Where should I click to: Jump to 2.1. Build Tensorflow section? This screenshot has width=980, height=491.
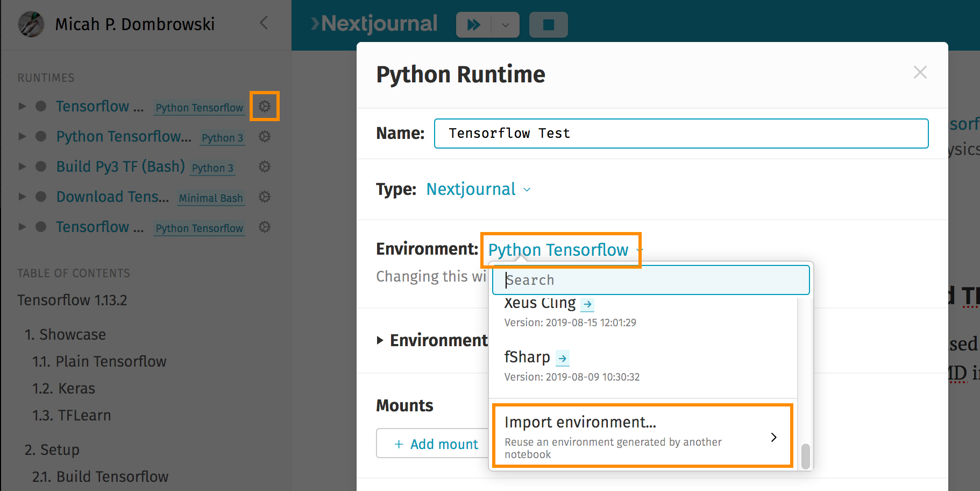coord(100,476)
